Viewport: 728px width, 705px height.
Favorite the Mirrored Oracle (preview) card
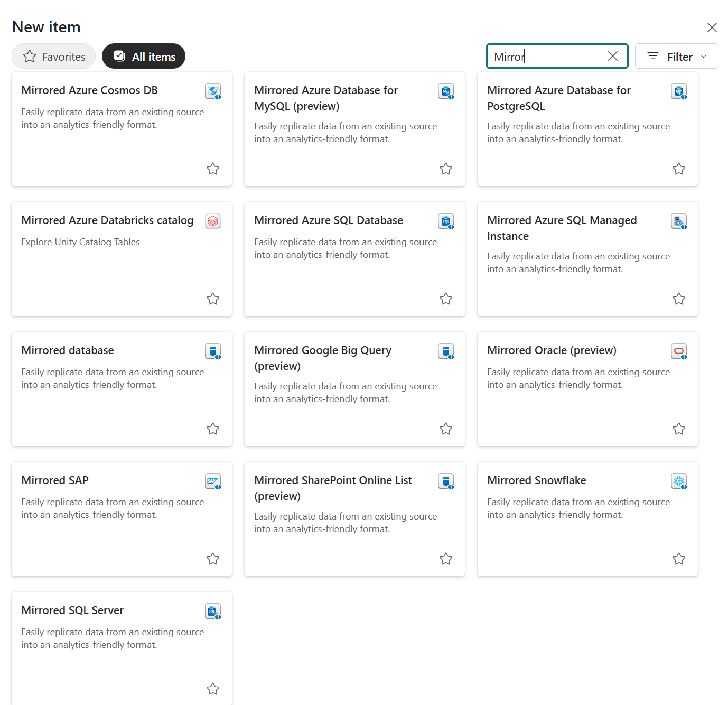click(679, 429)
